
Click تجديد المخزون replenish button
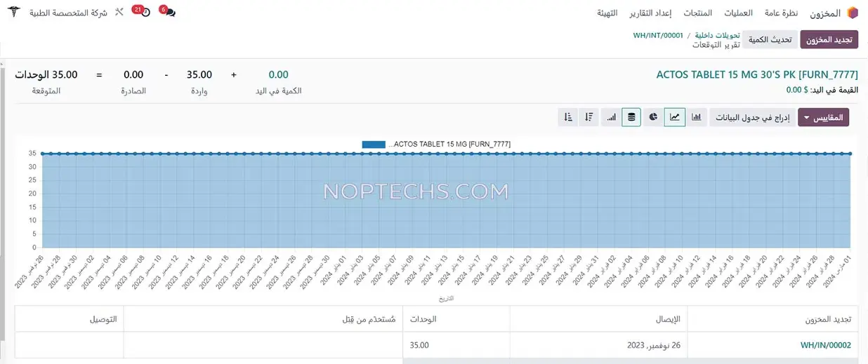click(x=829, y=40)
